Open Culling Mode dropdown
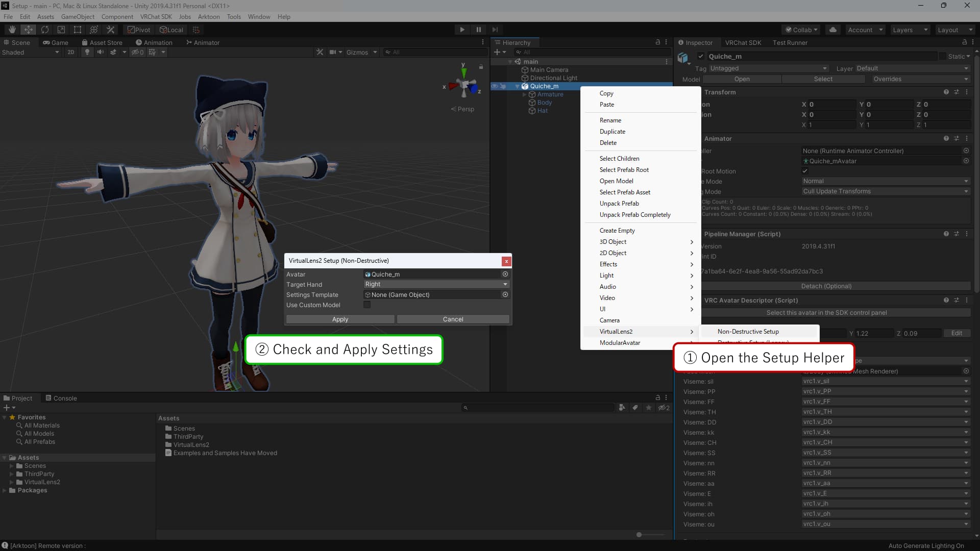The image size is (980, 551). 886,191
